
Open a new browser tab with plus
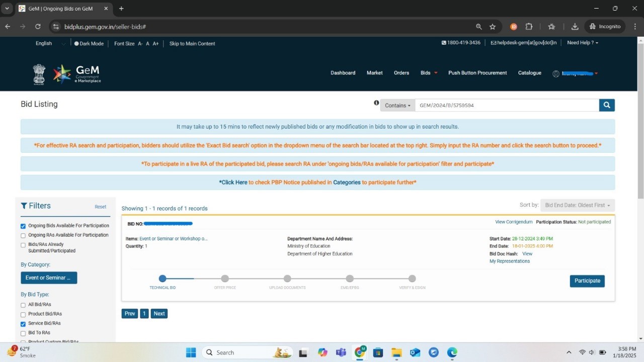121,9
